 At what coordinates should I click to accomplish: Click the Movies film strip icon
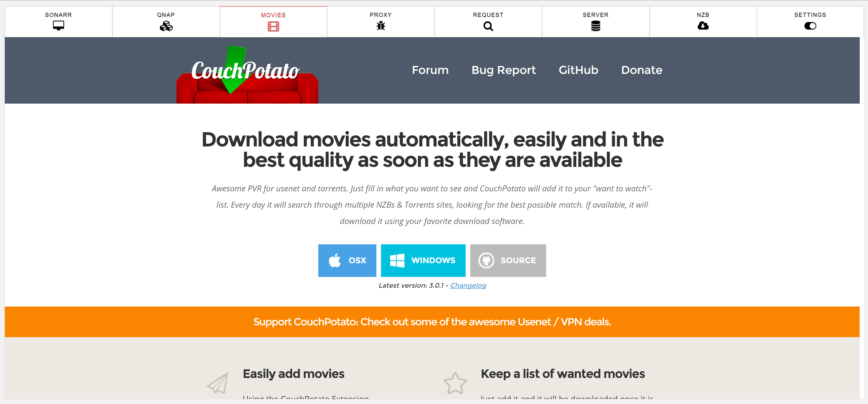point(273,26)
